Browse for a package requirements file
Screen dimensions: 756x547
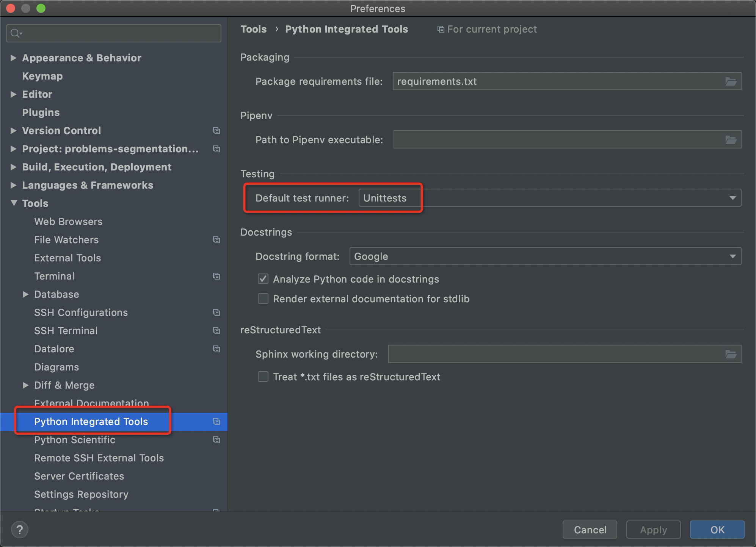click(x=731, y=81)
